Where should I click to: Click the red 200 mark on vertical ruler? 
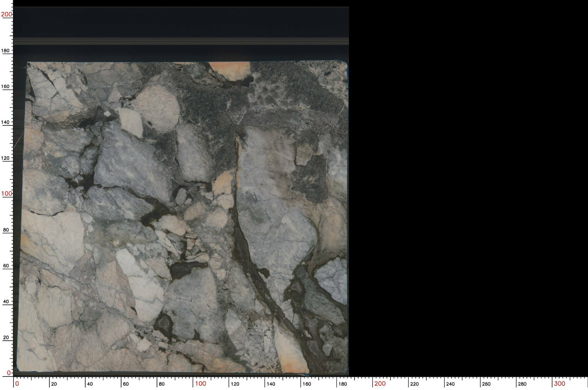[x=6, y=14]
